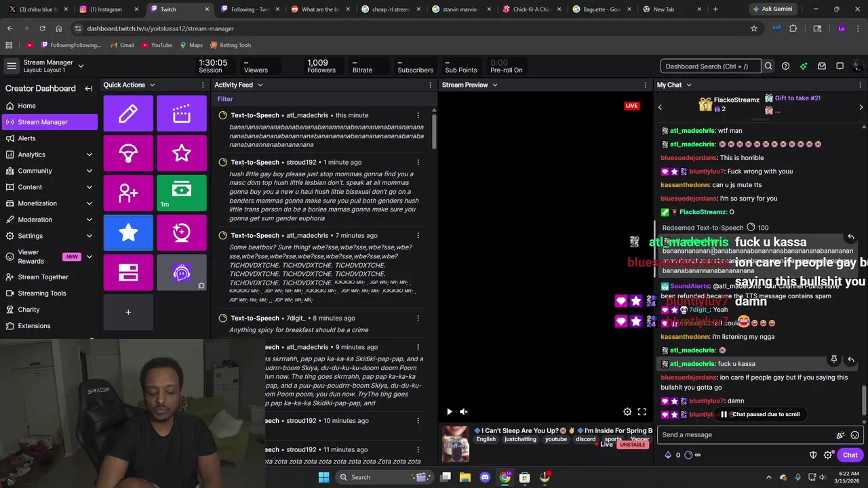
Task: Click the Filter link in Activity Feed
Action: pyautogui.click(x=225, y=99)
